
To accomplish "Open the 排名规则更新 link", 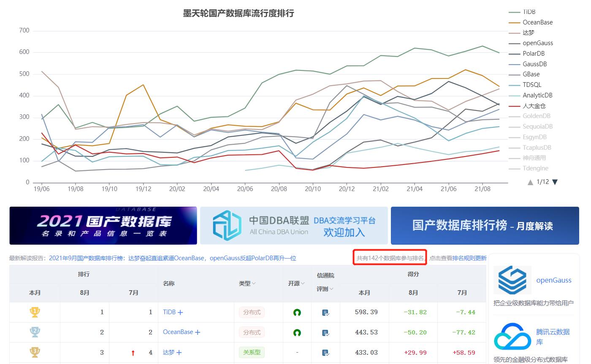I will pyautogui.click(x=469, y=258).
